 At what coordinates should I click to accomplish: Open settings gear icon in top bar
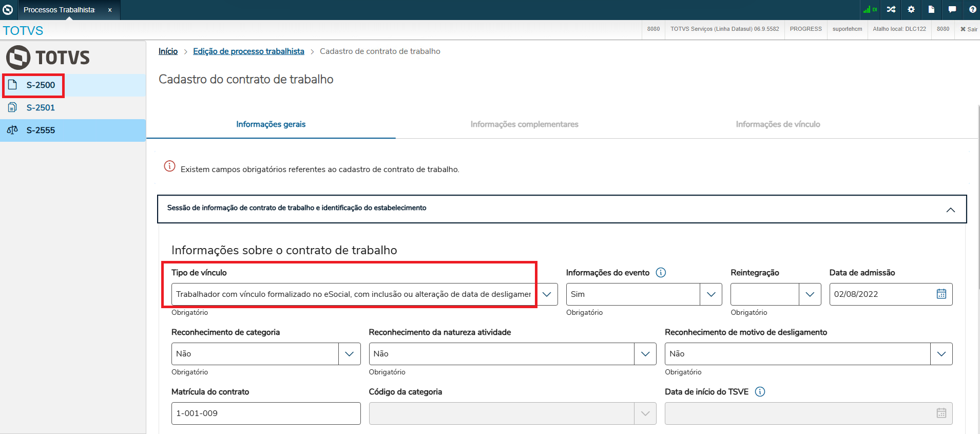coord(911,9)
